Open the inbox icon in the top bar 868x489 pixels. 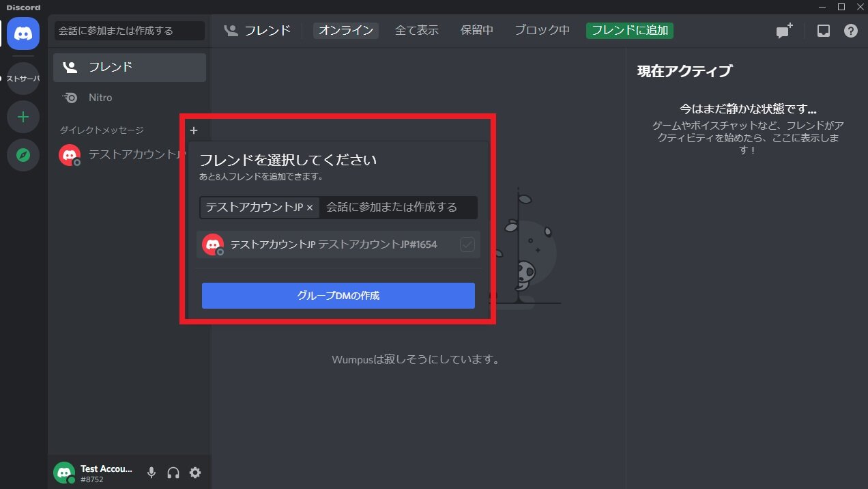click(824, 31)
